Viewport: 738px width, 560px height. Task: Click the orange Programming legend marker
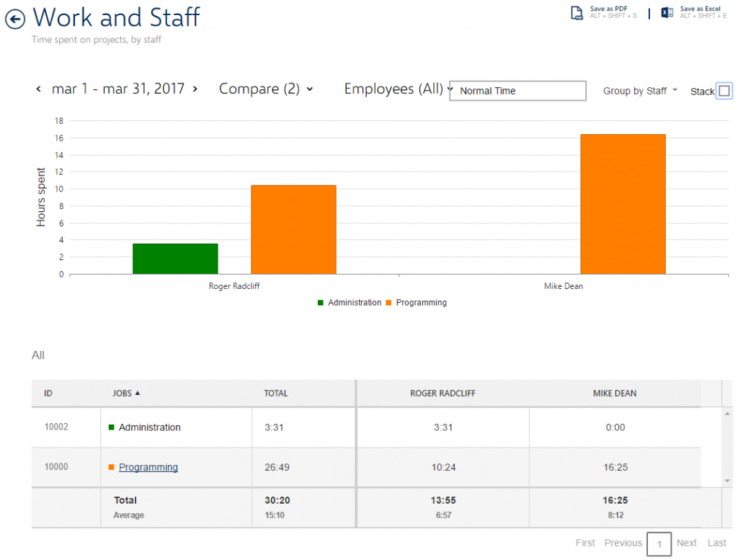[x=388, y=303]
